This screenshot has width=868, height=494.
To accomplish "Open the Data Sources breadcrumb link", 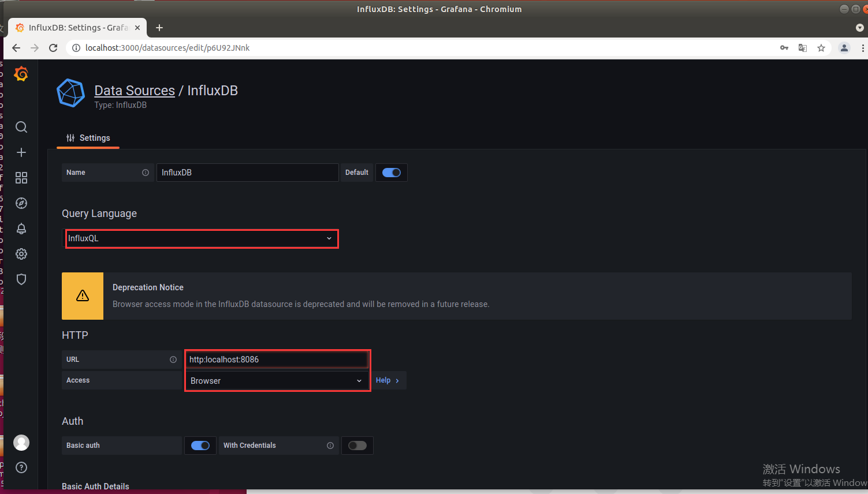I will (x=135, y=91).
